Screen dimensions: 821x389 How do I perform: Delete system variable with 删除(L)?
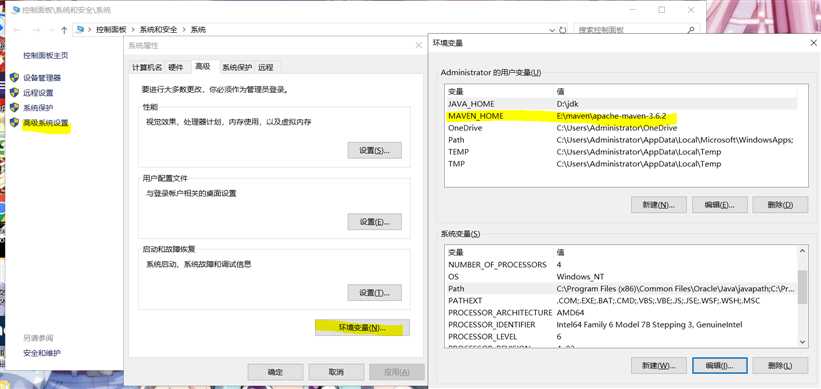(x=780, y=365)
